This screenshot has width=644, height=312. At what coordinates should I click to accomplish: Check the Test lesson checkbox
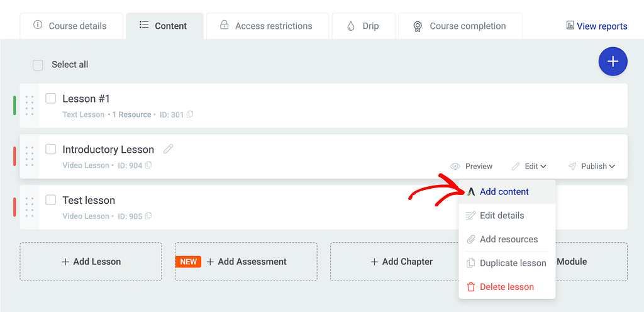point(51,200)
